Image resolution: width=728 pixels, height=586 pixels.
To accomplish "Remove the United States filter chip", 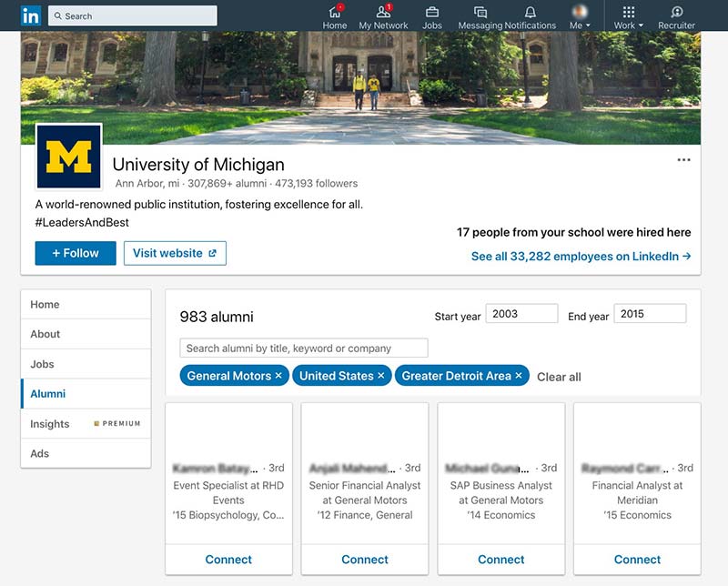I will point(381,376).
